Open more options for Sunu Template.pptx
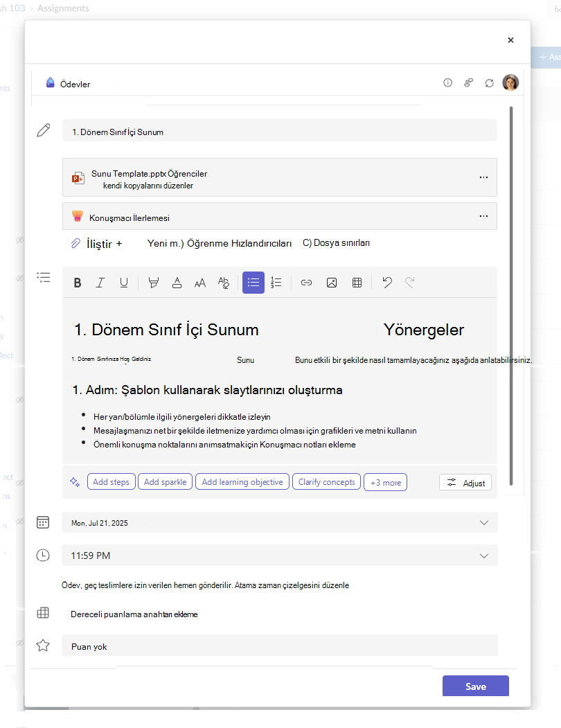561x728 pixels. click(x=483, y=177)
